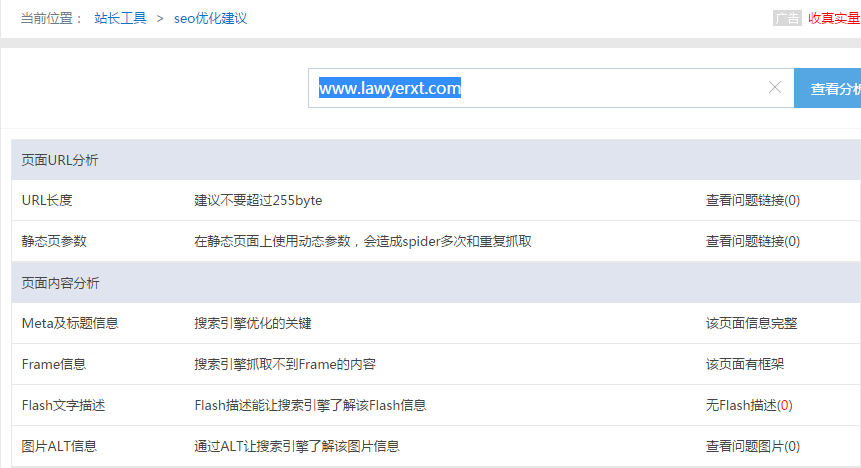Select the 页面内容分析 section header
The width and height of the screenshot is (861, 468).
click(x=60, y=283)
